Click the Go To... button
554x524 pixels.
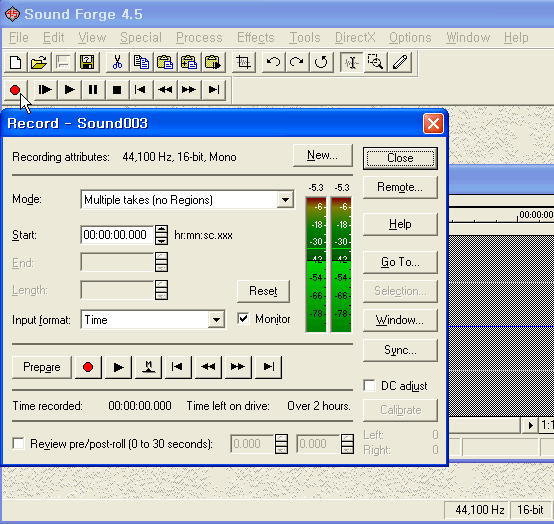(400, 262)
